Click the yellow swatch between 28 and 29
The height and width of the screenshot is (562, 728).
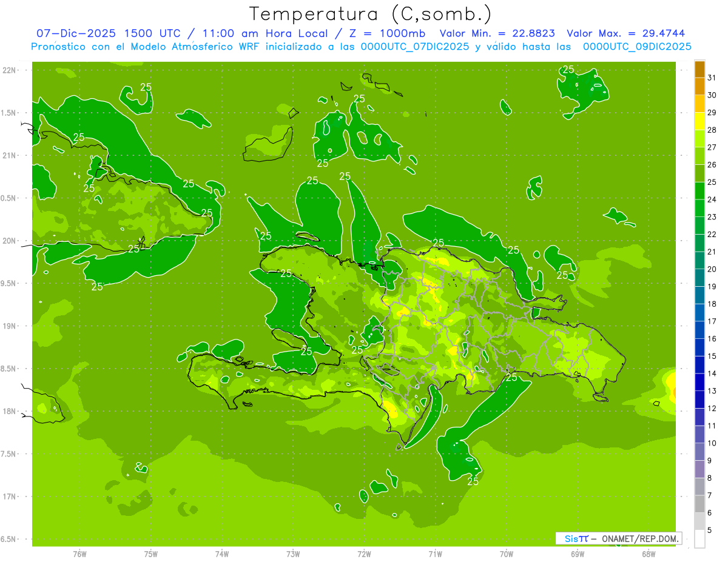[699, 121]
